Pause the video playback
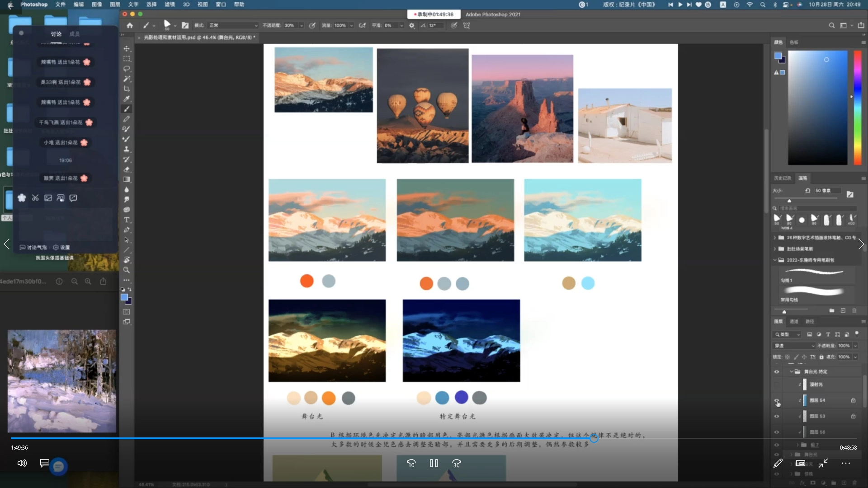Screen dimensions: 868x488 434,463
